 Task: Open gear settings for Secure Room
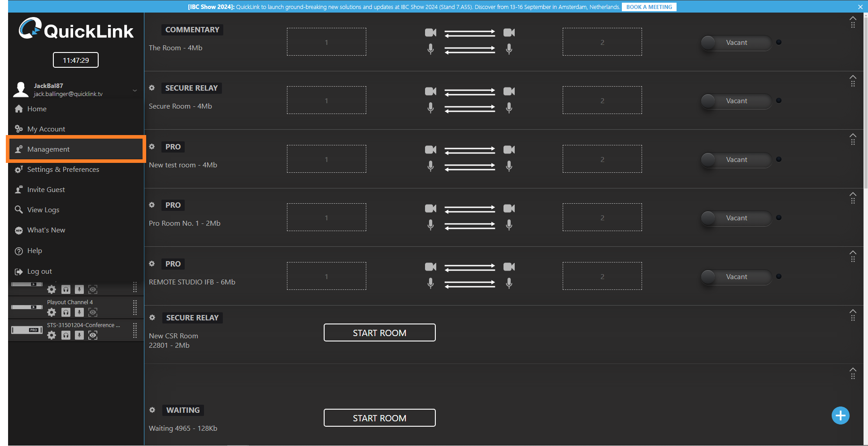(x=152, y=88)
